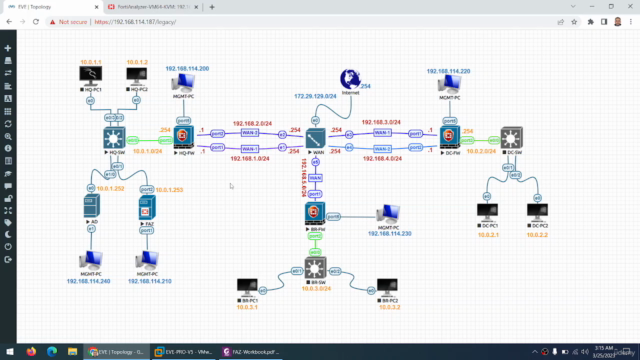Screen dimensions: 640x360
Task: Open the browser three-dot menu
Action: tap(631, 22)
